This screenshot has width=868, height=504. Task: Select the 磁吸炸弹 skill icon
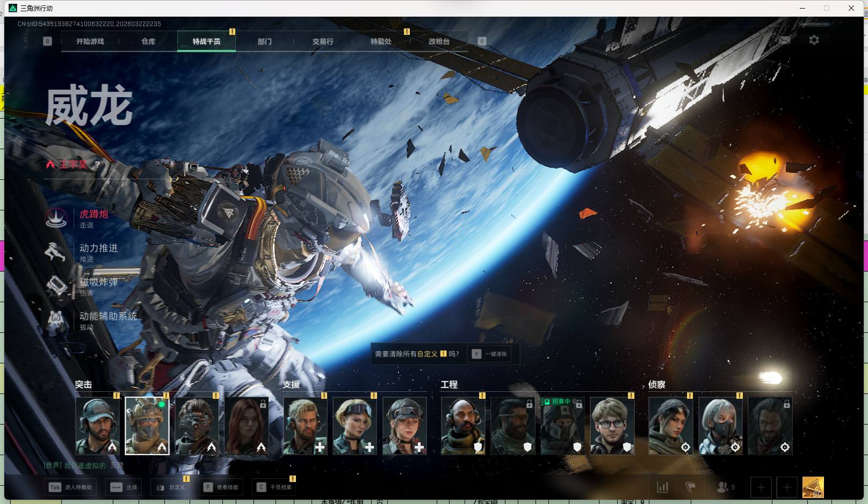click(x=56, y=286)
